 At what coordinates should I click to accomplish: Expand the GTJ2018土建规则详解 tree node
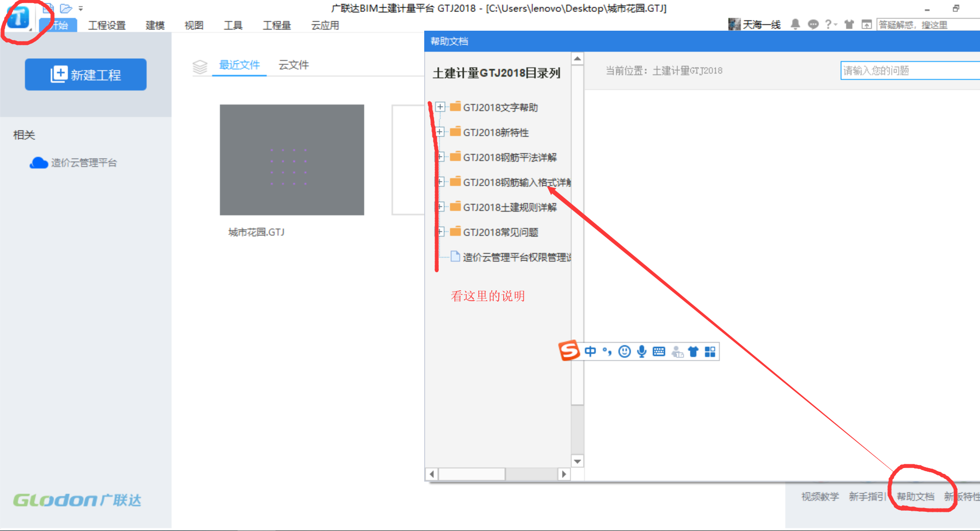(440, 207)
